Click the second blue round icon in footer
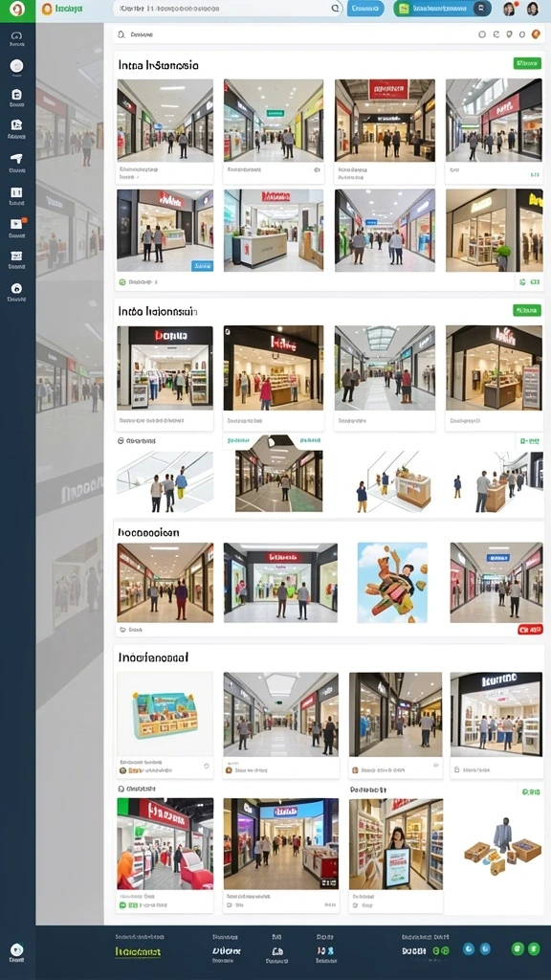This screenshot has height=980, width=551. [x=485, y=949]
